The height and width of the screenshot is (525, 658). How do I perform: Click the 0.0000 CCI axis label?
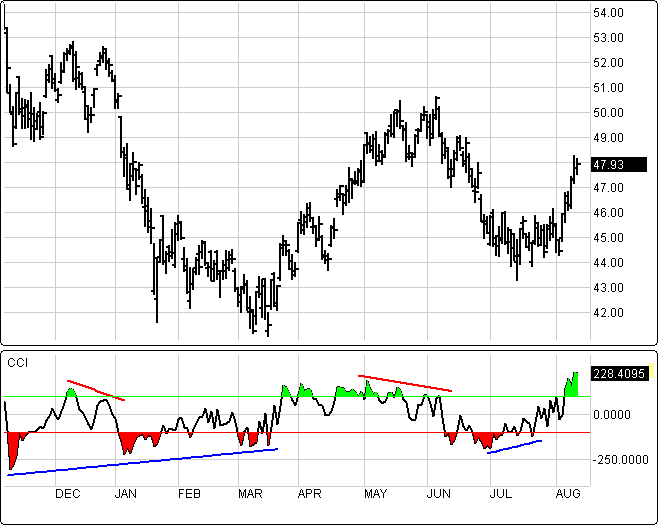[x=612, y=415]
